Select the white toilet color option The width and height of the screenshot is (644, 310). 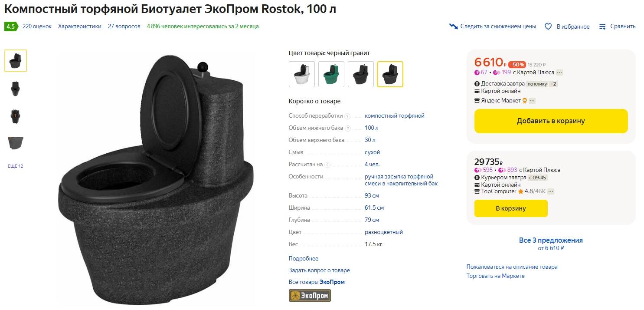pos(302,74)
